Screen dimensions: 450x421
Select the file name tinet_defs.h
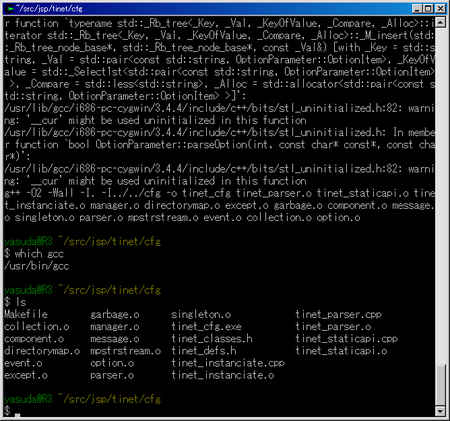204,351
